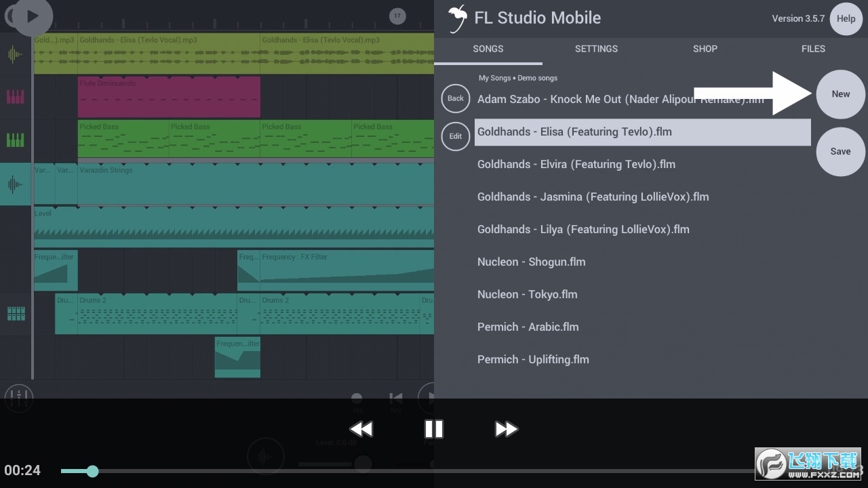Click the Edit button
The height and width of the screenshot is (488, 868).
tap(456, 136)
